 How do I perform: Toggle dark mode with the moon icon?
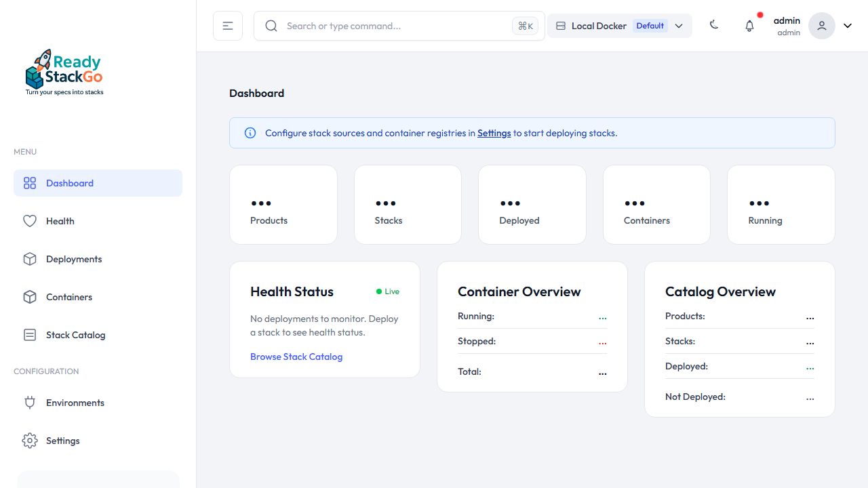pos(714,25)
